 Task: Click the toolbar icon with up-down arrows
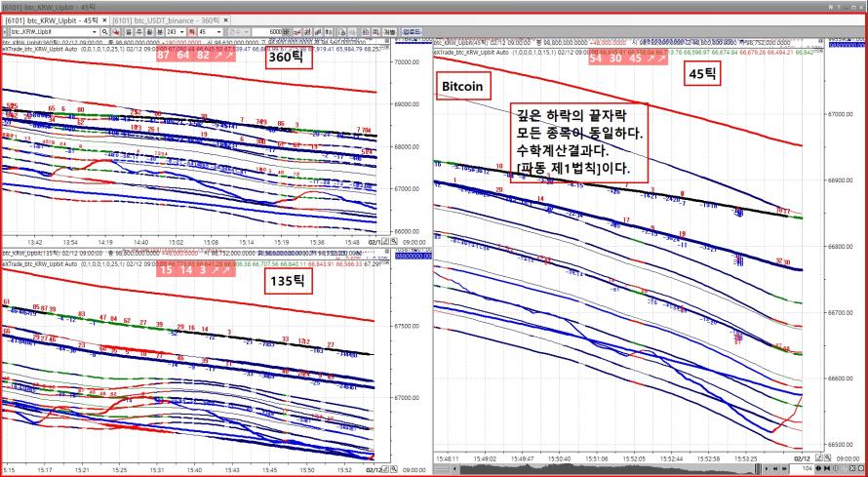[329, 32]
